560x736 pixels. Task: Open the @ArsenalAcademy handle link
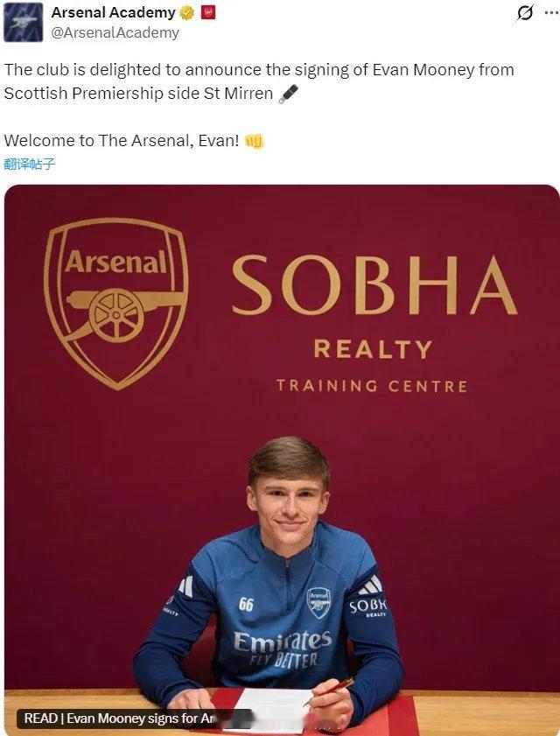click(115, 33)
